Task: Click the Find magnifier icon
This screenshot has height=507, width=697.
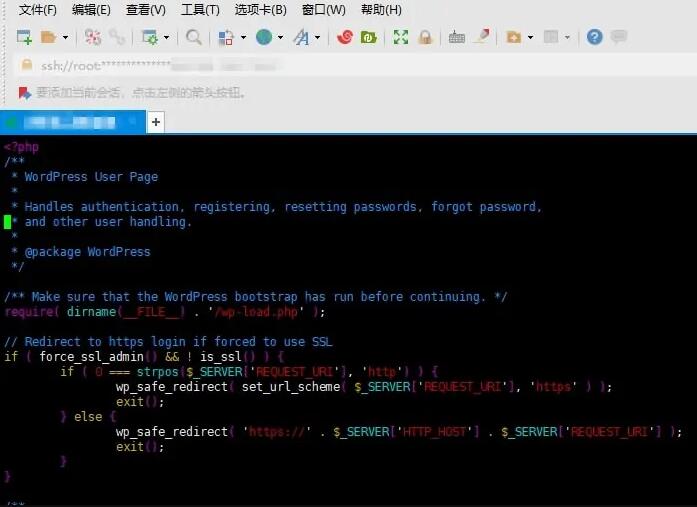Action: 193,37
